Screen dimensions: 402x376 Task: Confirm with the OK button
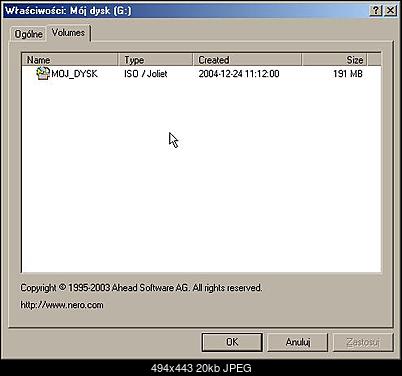(232, 342)
